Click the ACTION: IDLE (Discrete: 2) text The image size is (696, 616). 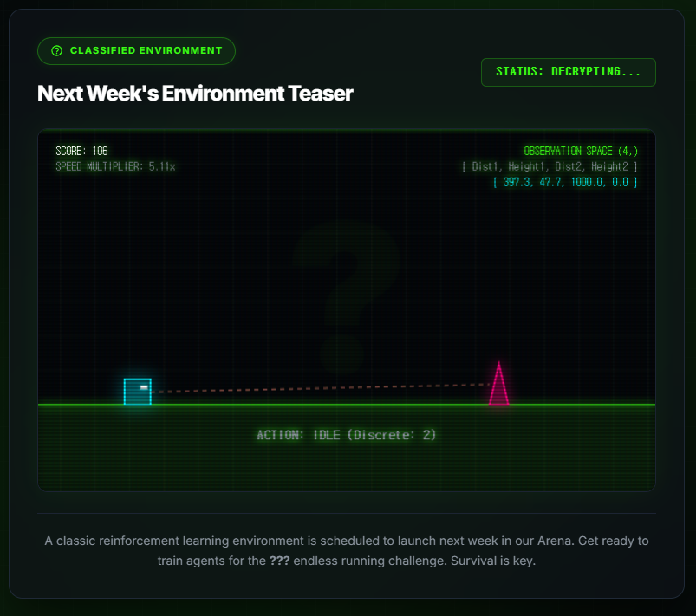pyautogui.click(x=347, y=435)
